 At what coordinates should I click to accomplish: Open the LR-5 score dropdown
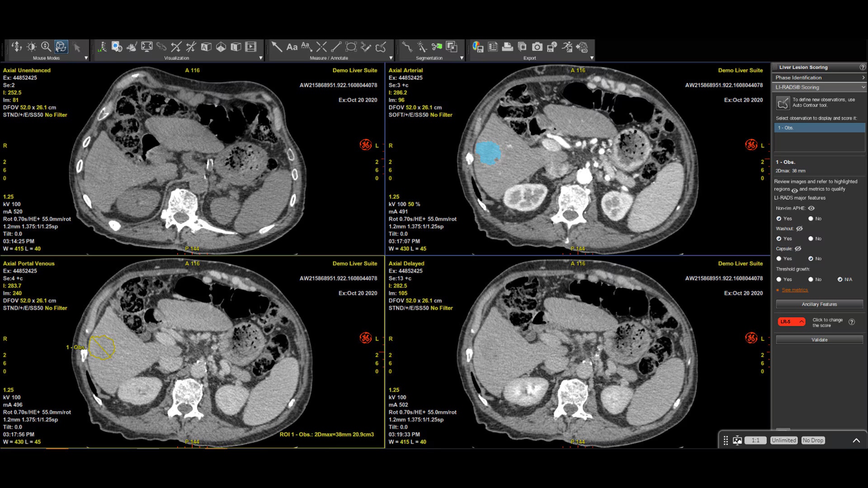point(791,322)
